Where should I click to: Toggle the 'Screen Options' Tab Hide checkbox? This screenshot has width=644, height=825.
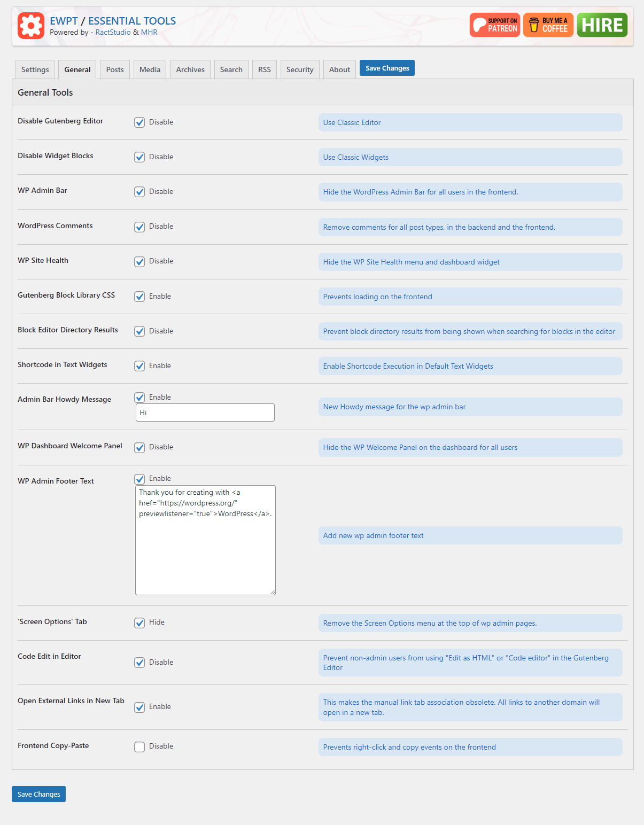tap(139, 622)
